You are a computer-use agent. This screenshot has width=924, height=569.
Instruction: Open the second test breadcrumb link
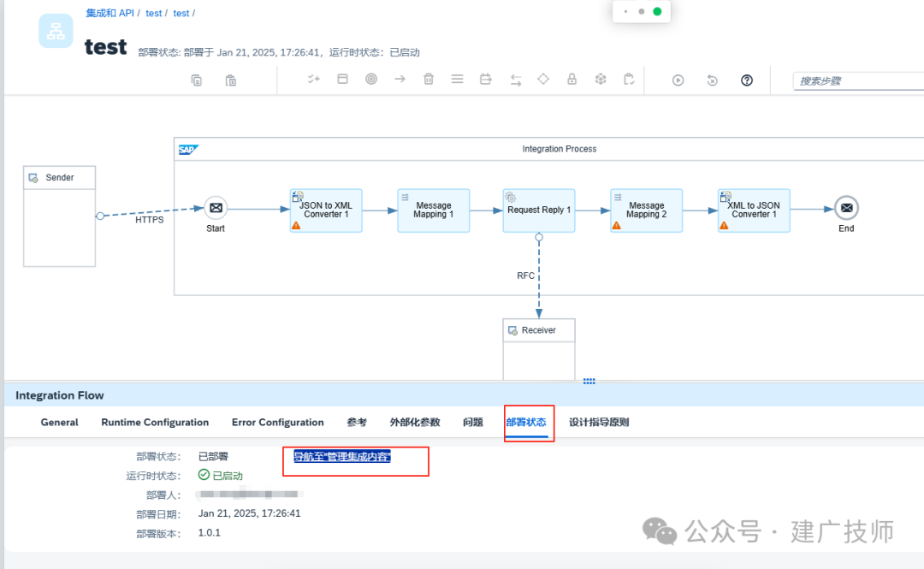181,13
